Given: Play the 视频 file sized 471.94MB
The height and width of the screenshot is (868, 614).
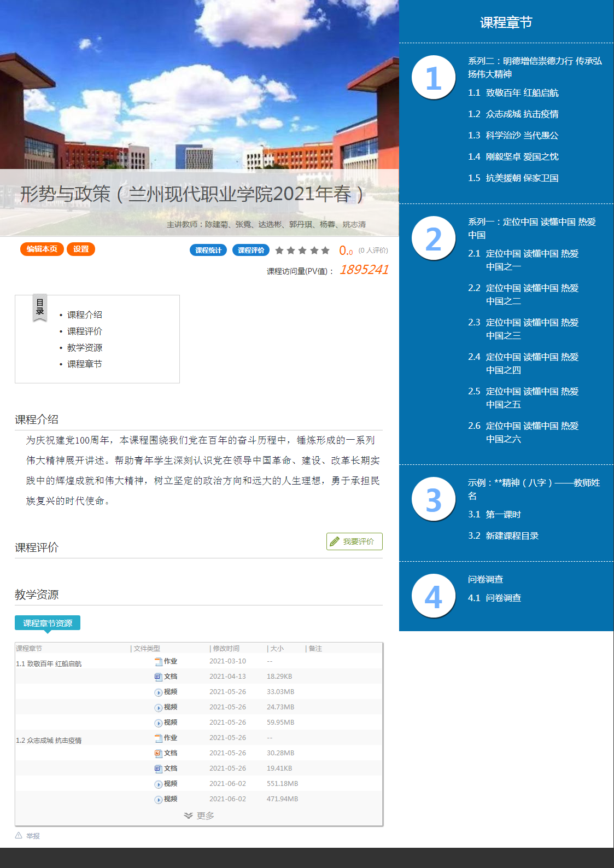Looking at the screenshot, I should (166, 799).
